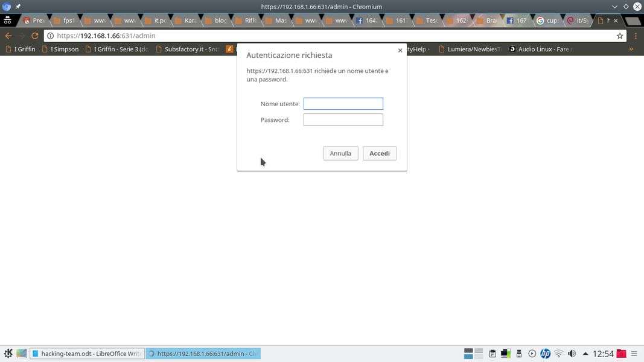Screen dimensions: 644x362
Task: Click the address bar showing 192.168.1.66:631/admin
Action: pyautogui.click(x=335, y=36)
